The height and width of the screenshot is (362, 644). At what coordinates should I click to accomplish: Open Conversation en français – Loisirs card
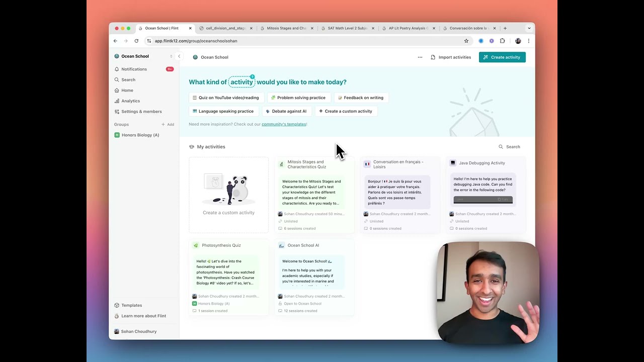(400, 195)
